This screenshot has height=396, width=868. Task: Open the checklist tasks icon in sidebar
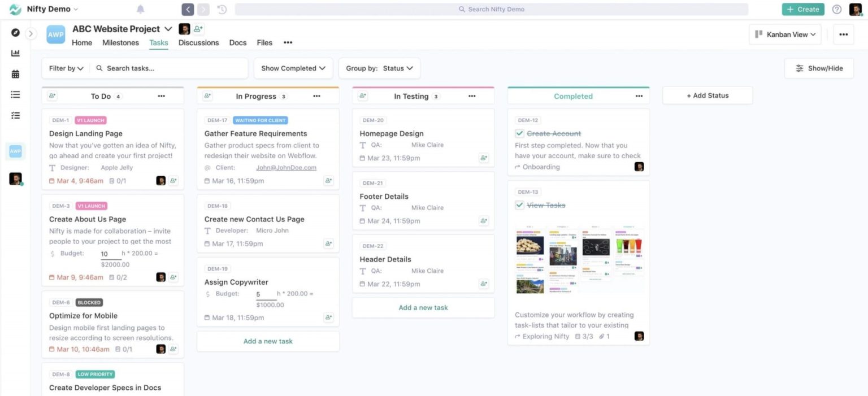coord(15,115)
